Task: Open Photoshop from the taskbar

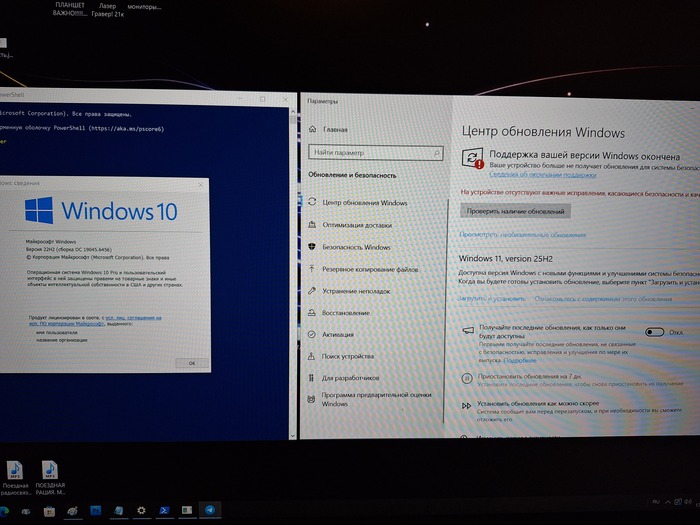Action: pos(96,510)
